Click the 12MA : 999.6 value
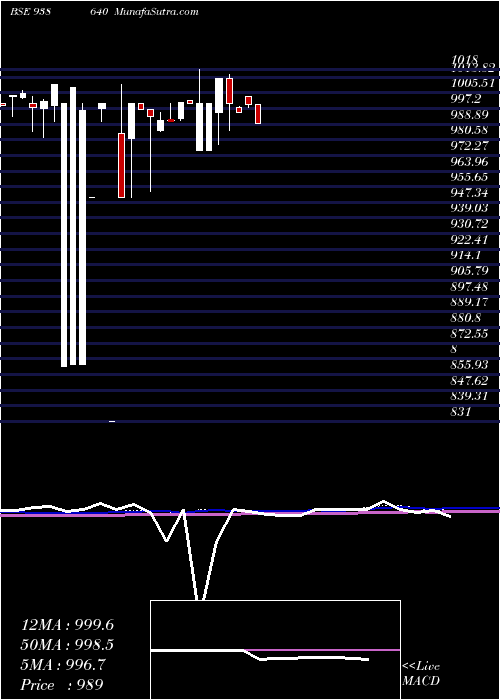The height and width of the screenshot is (700, 500). (67, 625)
